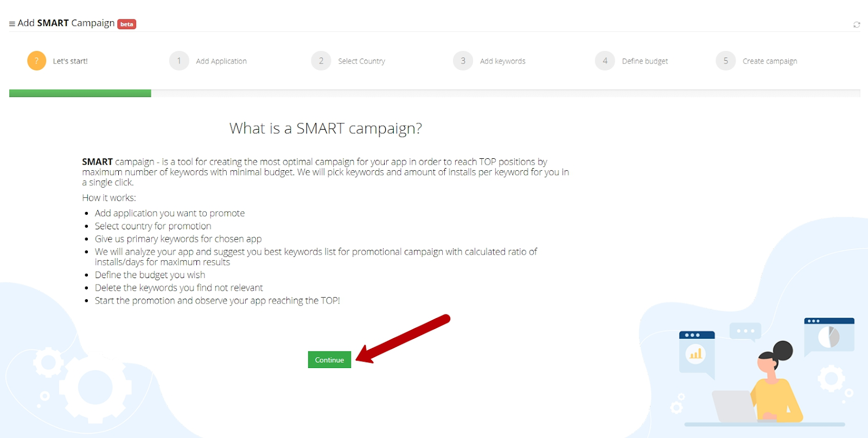
Task: Go to the Add Application step
Action: [221, 61]
